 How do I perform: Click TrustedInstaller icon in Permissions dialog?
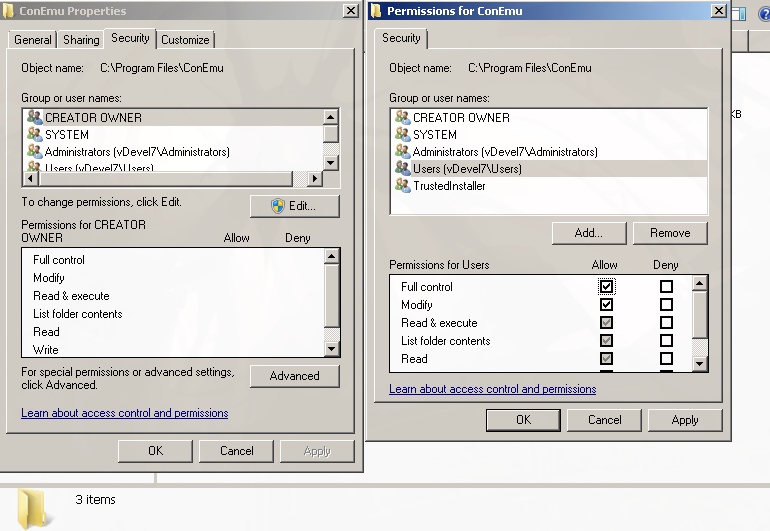tap(403, 185)
